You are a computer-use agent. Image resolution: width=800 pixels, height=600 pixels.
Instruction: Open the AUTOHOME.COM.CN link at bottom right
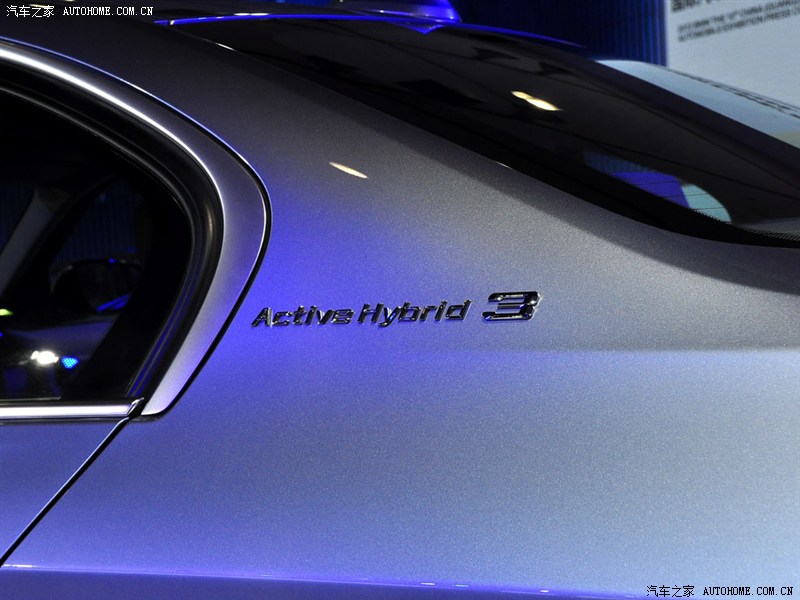pyautogui.click(x=748, y=590)
